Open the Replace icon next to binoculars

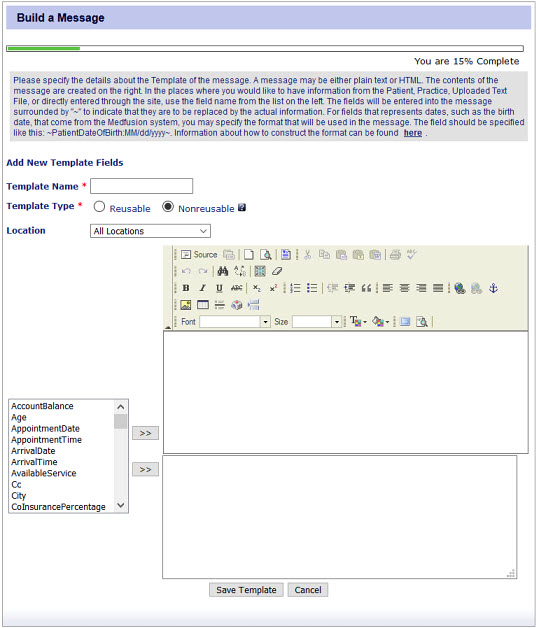click(240, 272)
